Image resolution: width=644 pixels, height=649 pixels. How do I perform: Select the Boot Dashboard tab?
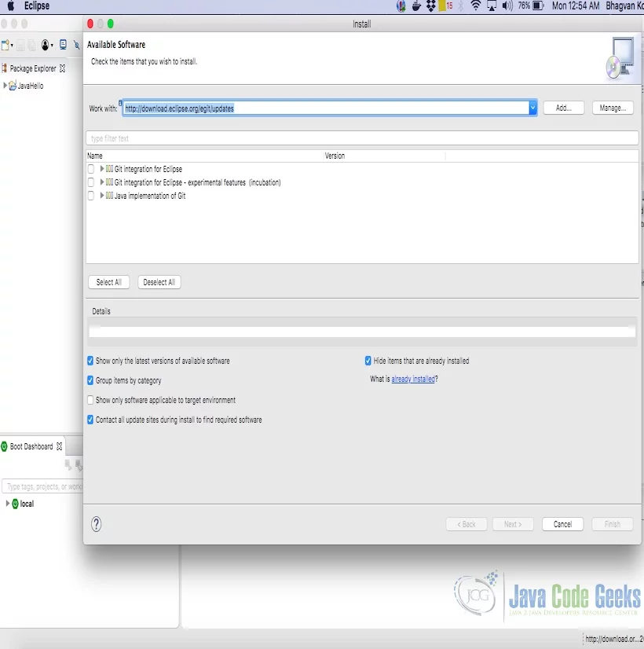(x=31, y=446)
